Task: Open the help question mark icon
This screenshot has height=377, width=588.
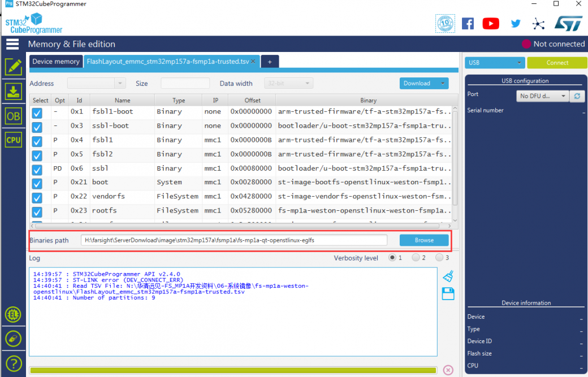Action: [x=13, y=363]
